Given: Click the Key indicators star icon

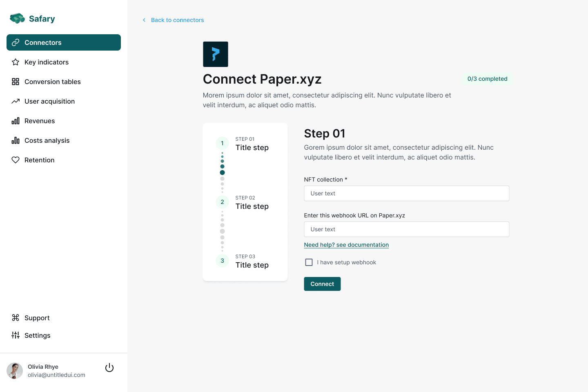Looking at the screenshot, I should click(16, 62).
